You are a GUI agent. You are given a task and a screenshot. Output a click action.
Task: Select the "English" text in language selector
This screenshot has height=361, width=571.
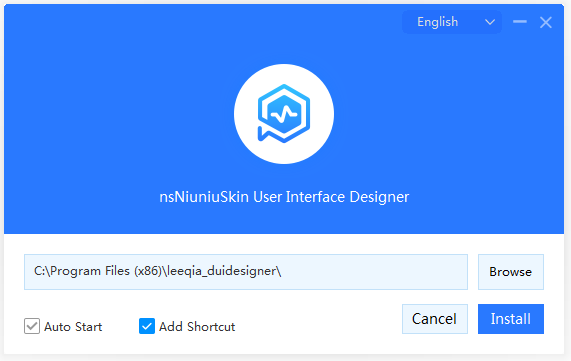pos(437,22)
